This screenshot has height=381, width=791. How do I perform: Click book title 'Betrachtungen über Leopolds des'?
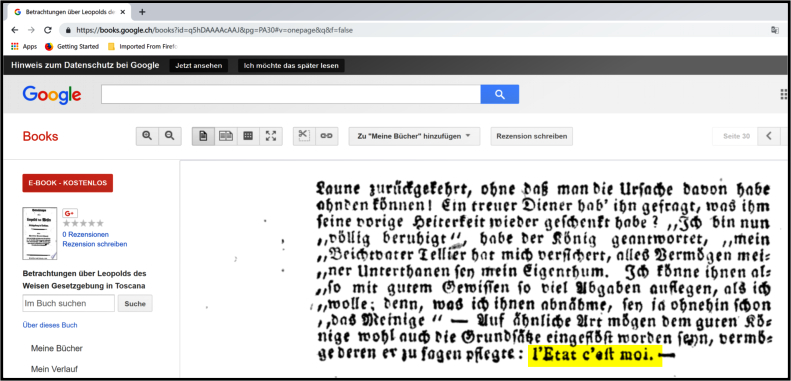pyautogui.click(x=85, y=274)
